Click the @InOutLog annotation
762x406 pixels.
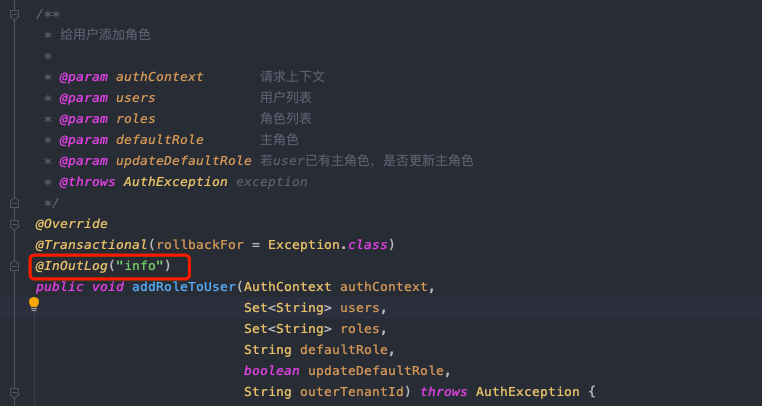point(71,266)
